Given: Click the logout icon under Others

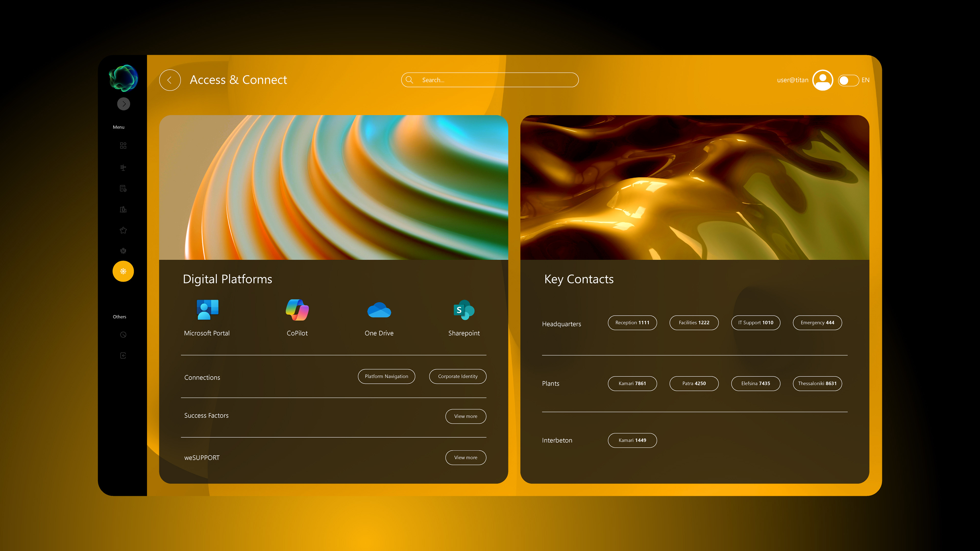Looking at the screenshot, I should pos(123,356).
